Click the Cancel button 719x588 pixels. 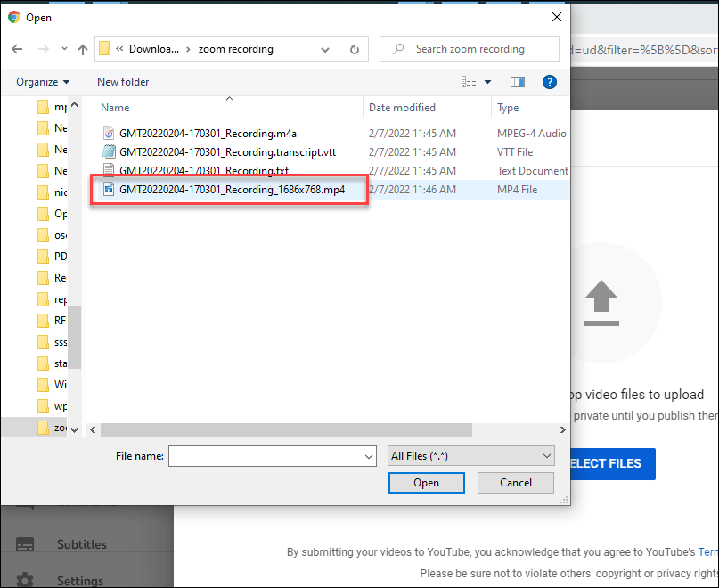click(x=515, y=483)
